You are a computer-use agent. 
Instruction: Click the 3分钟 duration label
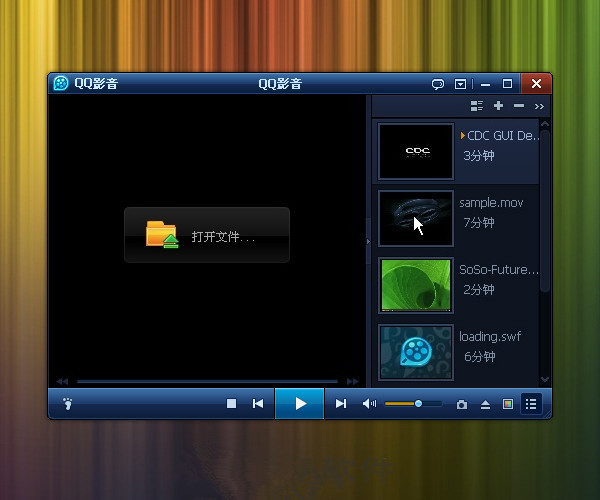(x=479, y=156)
